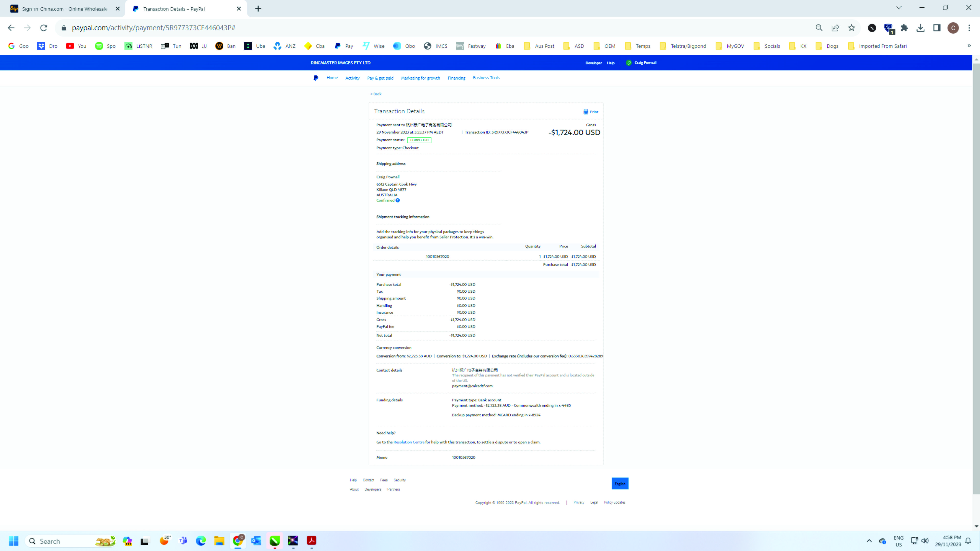The image size is (980, 551).
Task: Switch to the Sign-in-China.com tab
Action: click(x=65, y=9)
